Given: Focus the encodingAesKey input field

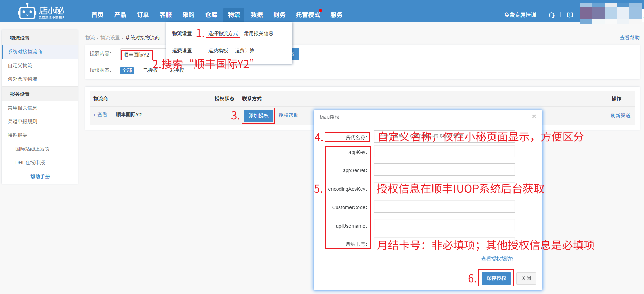Looking at the screenshot, I should pos(444,188).
